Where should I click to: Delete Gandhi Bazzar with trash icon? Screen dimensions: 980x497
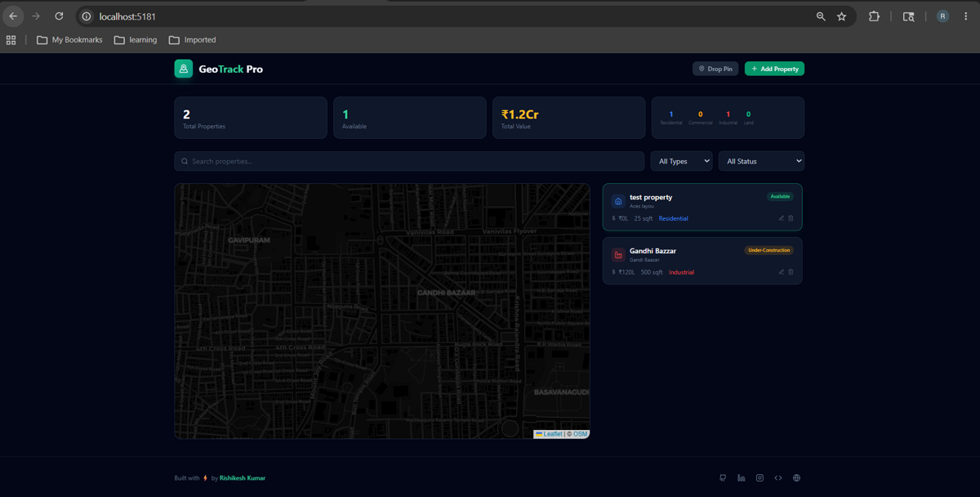click(x=791, y=272)
